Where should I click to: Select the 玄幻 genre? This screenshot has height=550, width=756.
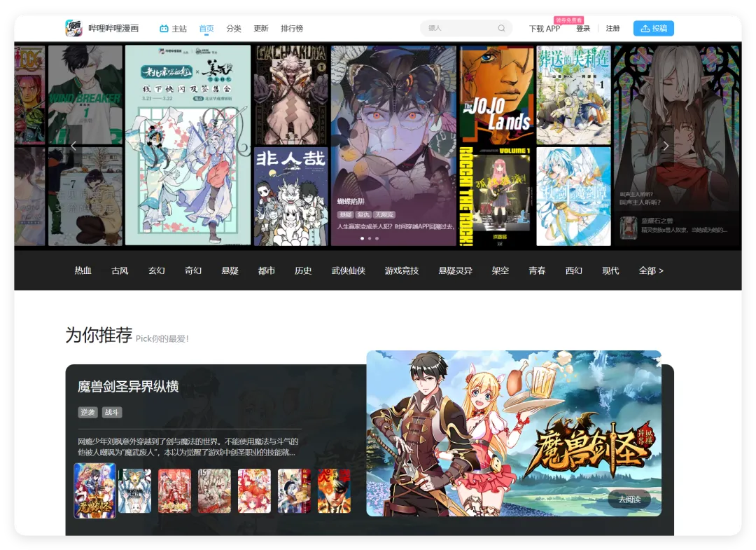click(x=156, y=270)
